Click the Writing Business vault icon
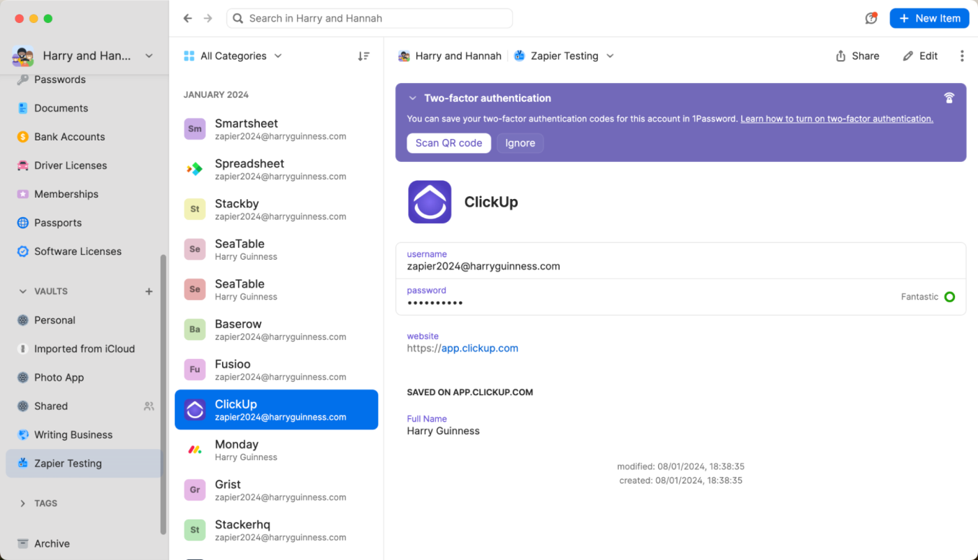Viewport: 978px width, 560px height. coord(23,434)
